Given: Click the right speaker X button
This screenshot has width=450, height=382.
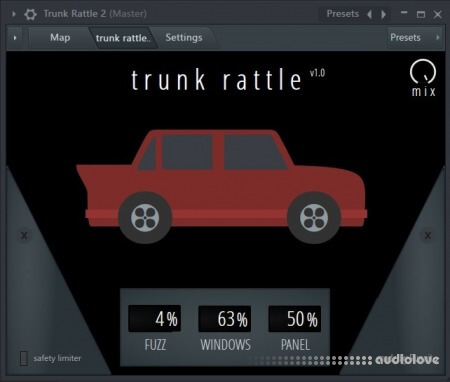Looking at the screenshot, I should [x=428, y=236].
